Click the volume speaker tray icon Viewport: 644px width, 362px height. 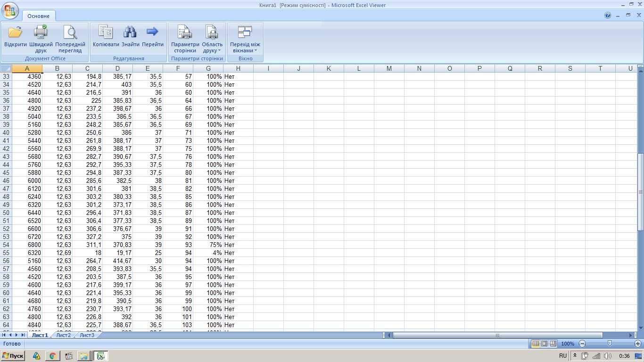pos(608,356)
